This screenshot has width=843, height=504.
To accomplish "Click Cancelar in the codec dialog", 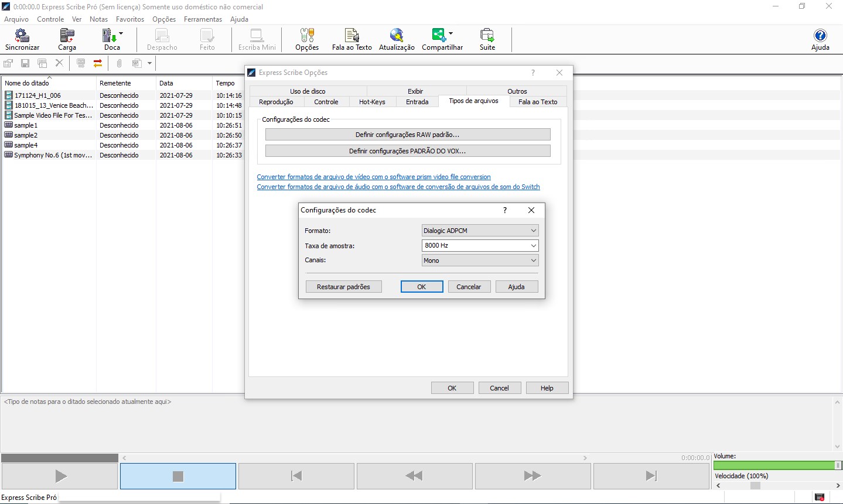I will pos(469,287).
